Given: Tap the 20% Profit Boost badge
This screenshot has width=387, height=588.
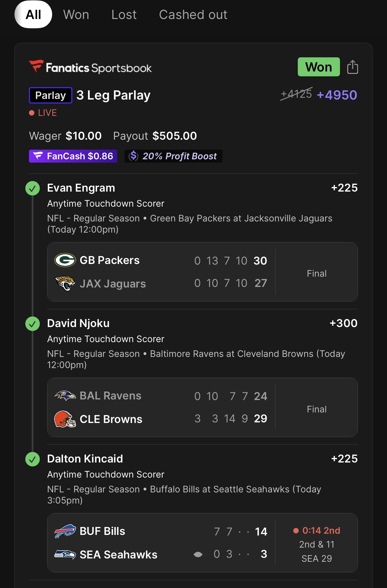Looking at the screenshot, I should point(173,156).
